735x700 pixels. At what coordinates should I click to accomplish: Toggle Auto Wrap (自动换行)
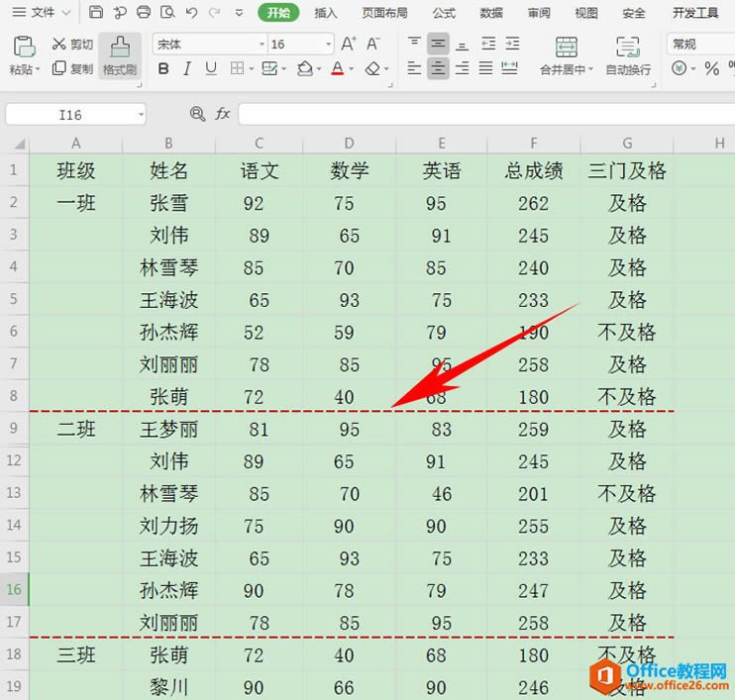628,56
